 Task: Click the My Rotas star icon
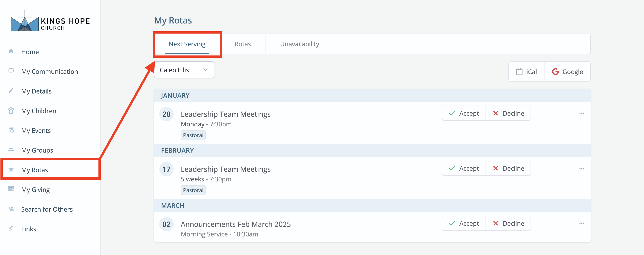pyautogui.click(x=11, y=169)
